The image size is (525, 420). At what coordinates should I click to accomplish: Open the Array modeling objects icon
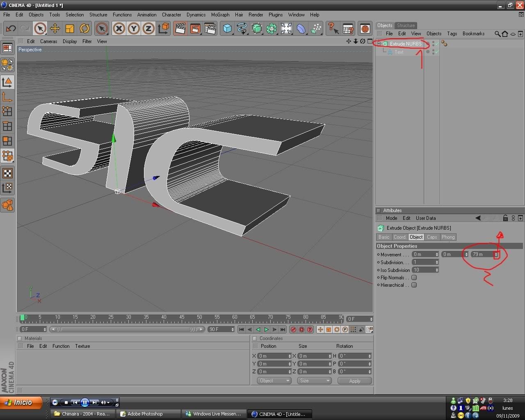tap(272, 28)
